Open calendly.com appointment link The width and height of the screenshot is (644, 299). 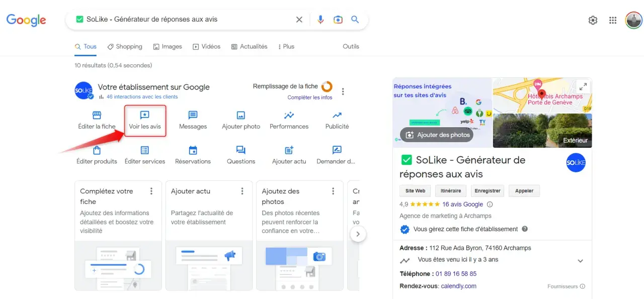pos(459,286)
